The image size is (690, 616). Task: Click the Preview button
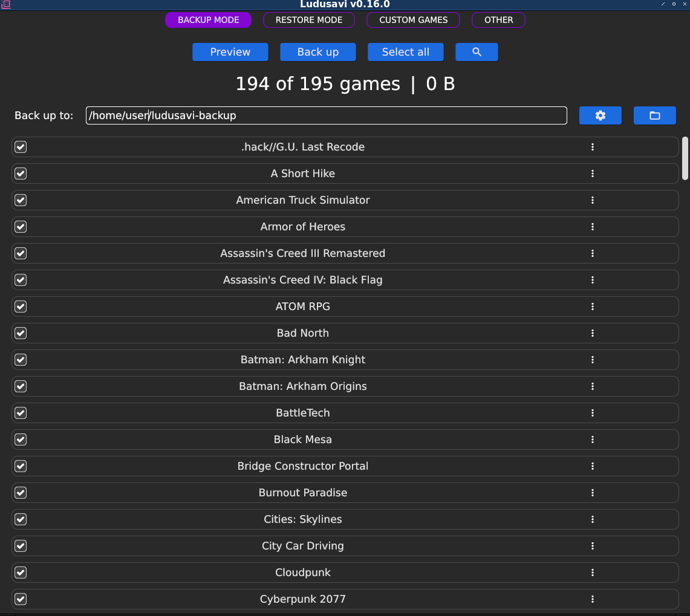(x=230, y=52)
